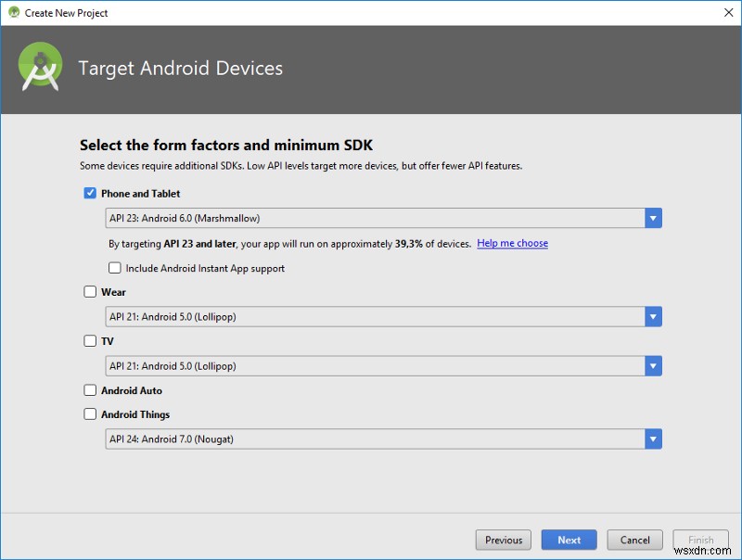Open the TV minimum SDK dropdown arrow
Viewport: 742px width, 560px height.
tap(653, 366)
